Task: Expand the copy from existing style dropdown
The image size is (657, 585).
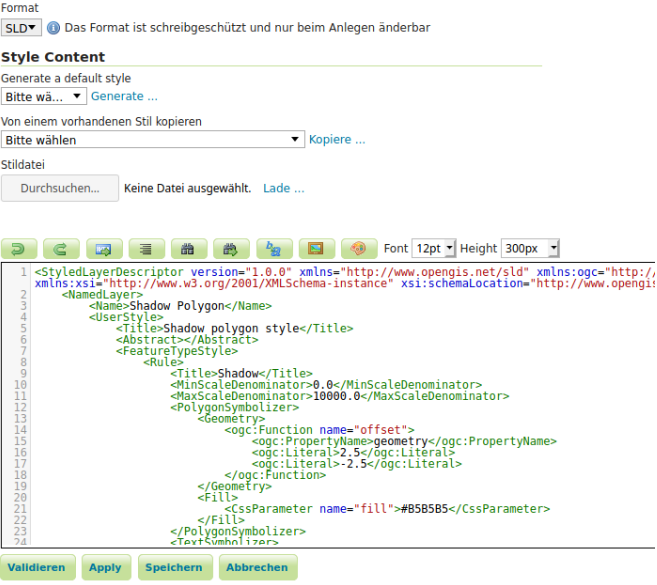Action: (x=152, y=140)
